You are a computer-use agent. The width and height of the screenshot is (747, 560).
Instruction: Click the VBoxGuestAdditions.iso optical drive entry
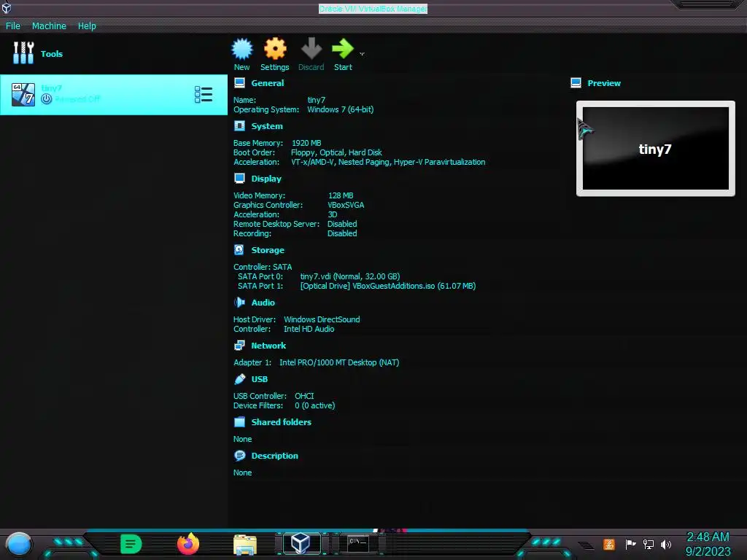click(388, 286)
